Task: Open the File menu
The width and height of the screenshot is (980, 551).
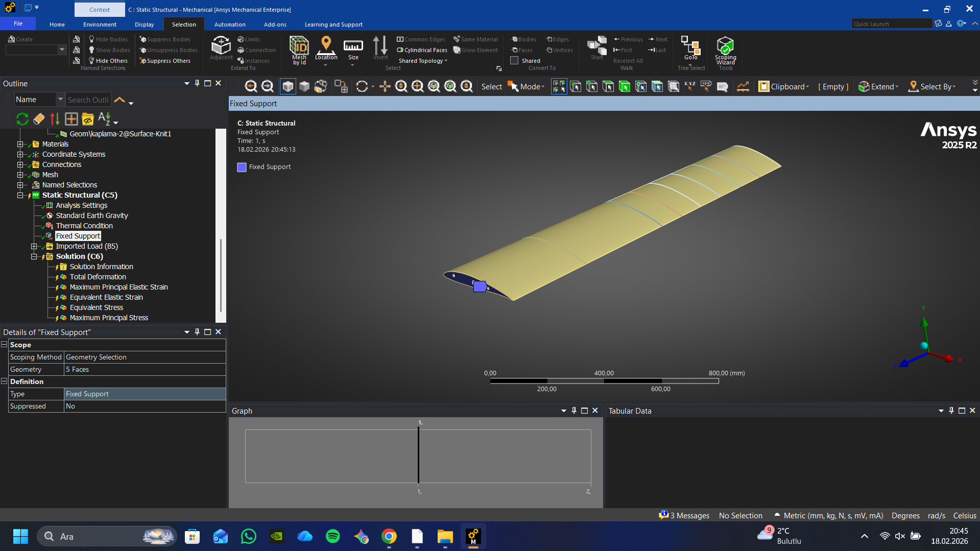Action: click(x=18, y=24)
